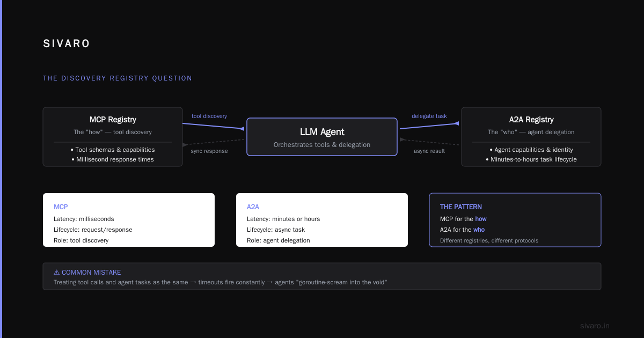Select 'THE DISCOVERY REGISTRY QUESTION' heading
The image size is (644, 338).
pyautogui.click(x=118, y=78)
